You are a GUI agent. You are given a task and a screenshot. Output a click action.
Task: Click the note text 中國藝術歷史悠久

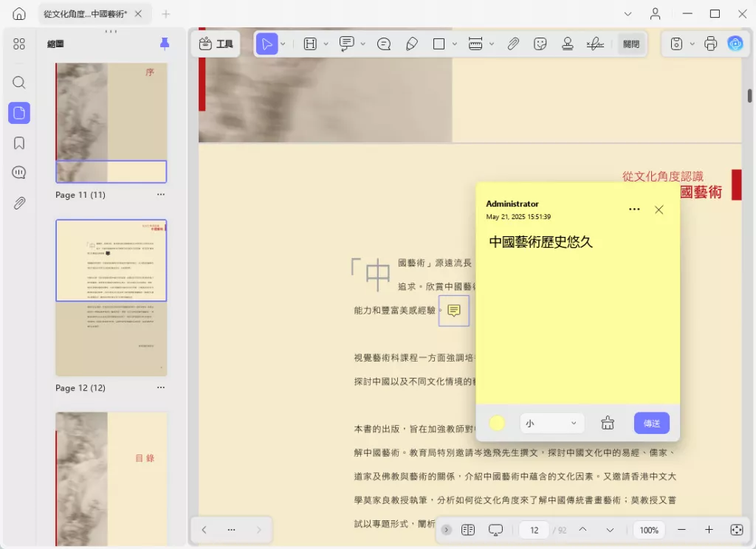point(540,242)
